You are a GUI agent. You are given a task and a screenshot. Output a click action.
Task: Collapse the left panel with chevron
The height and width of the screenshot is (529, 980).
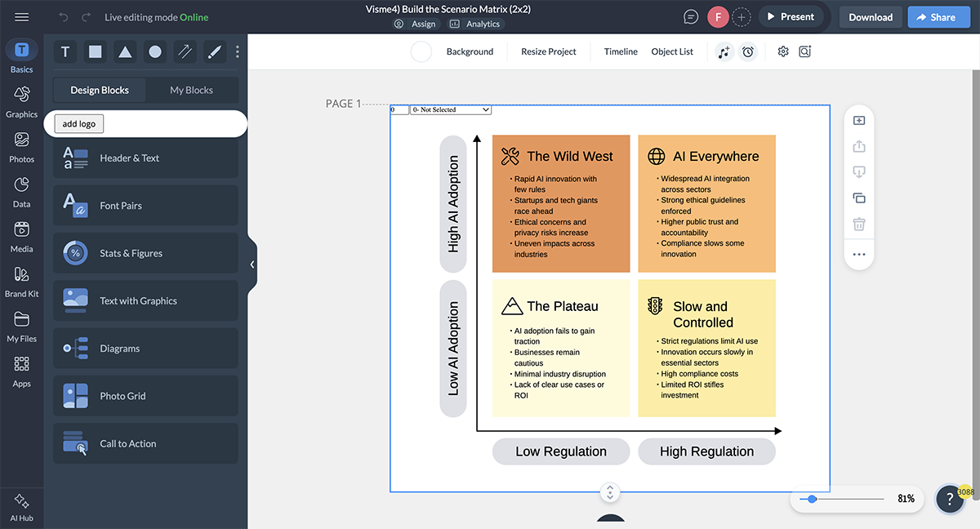pos(252,264)
